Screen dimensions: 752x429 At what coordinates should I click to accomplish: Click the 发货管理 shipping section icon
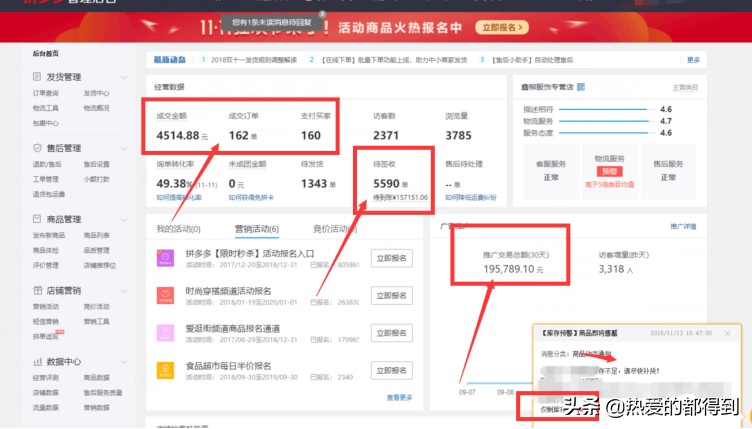click(x=37, y=77)
